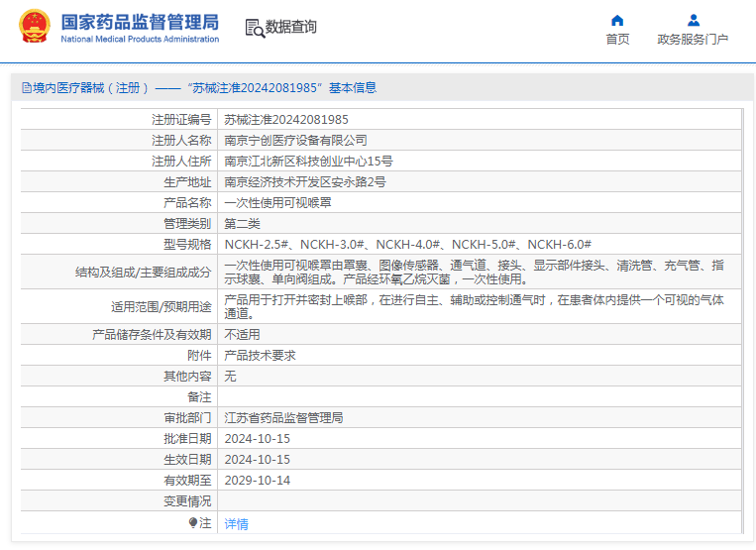Select the 产品技术要求 value
Image resolution: width=756 pixels, height=550 pixels.
[260, 355]
